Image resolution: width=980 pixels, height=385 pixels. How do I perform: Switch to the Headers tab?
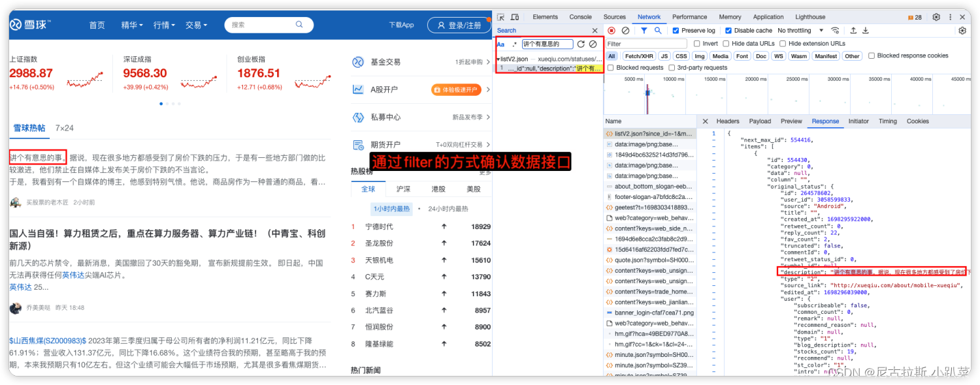click(x=728, y=121)
